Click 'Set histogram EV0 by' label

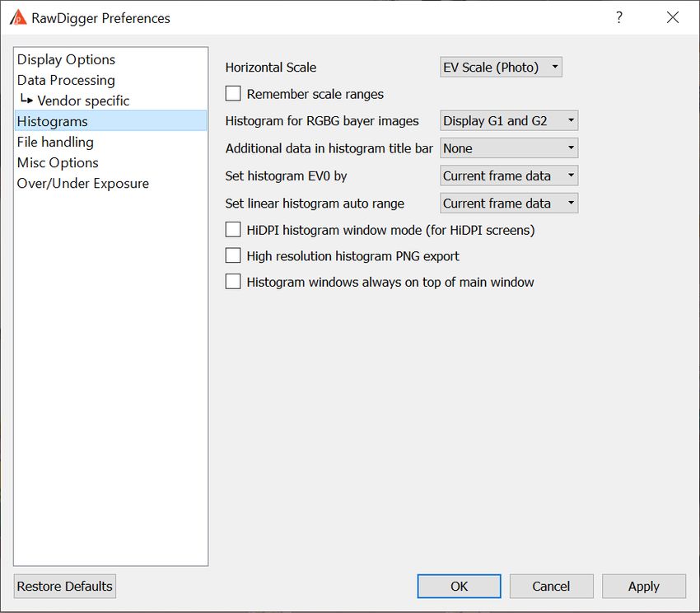[286, 176]
